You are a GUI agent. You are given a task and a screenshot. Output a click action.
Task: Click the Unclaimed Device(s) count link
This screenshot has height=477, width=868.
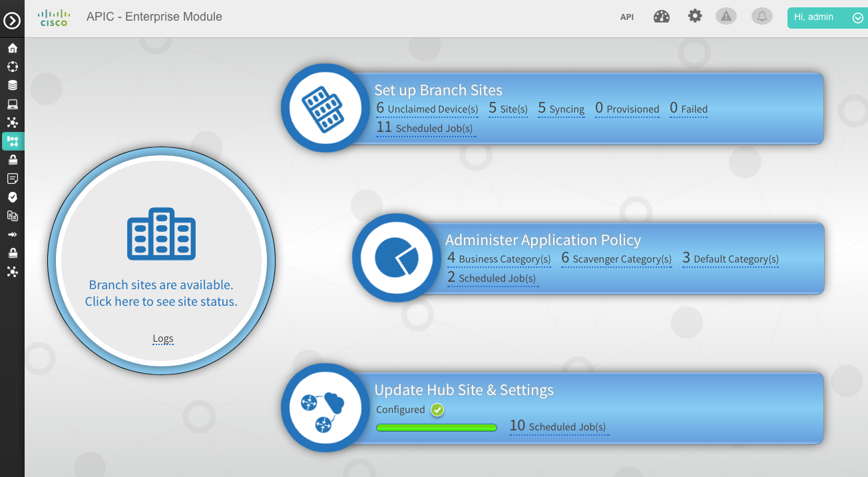click(427, 109)
